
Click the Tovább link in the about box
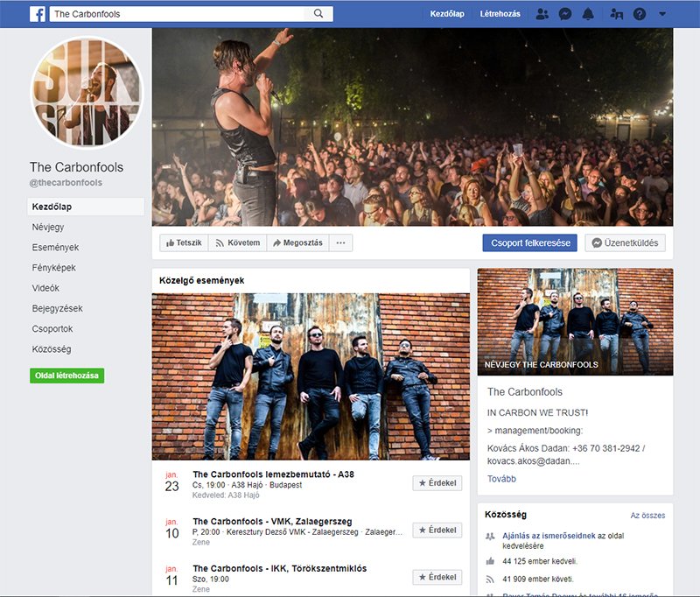point(501,479)
